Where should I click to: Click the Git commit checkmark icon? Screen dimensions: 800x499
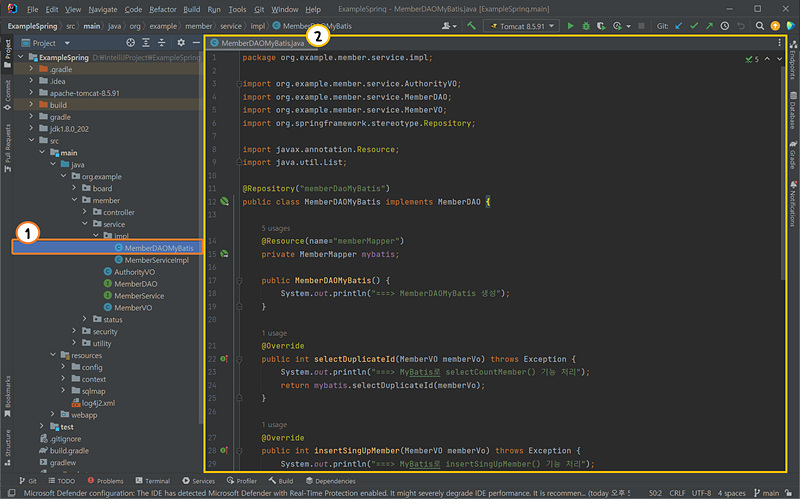pyautogui.click(x=694, y=26)
